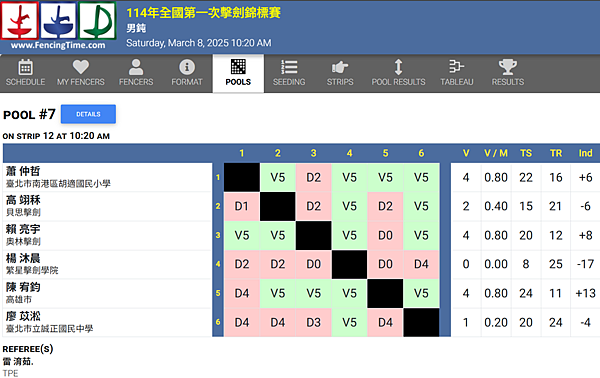Screen dimensions: 600x378
Task: Click club name 高雄市
Action: pyautogui.click(x=18, y=300)
